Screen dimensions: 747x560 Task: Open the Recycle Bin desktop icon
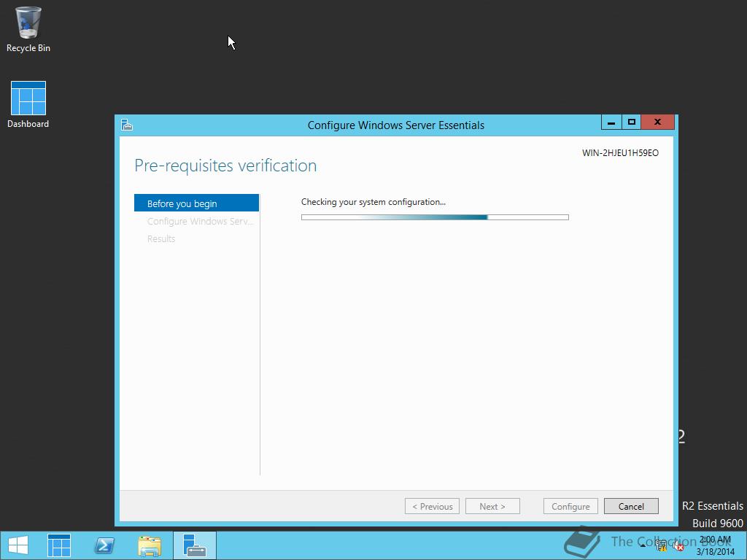coord(28,29)
